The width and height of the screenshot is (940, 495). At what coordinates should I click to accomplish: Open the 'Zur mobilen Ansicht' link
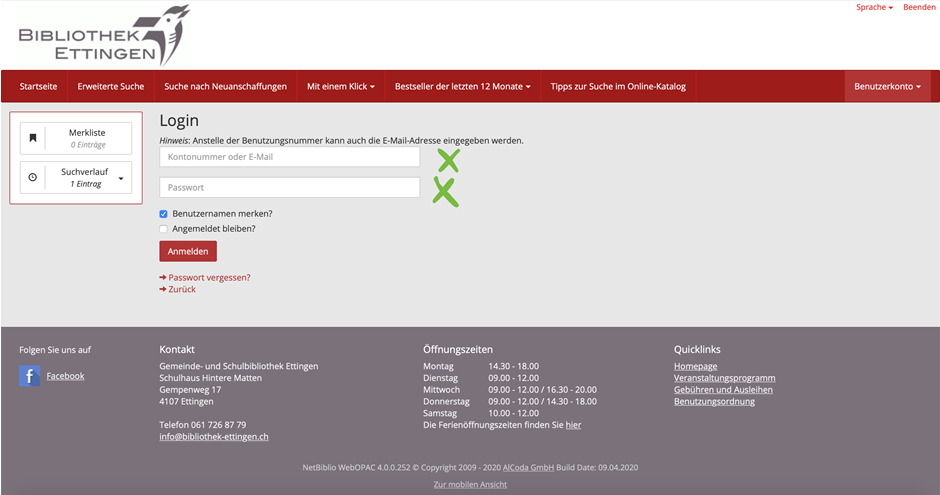point(470,484)
